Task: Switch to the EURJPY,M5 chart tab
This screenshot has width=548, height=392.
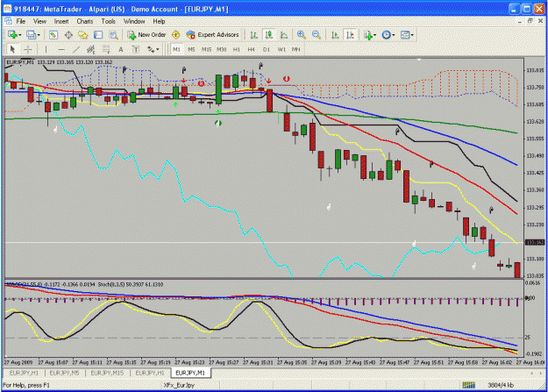Action: pos(64,373)
